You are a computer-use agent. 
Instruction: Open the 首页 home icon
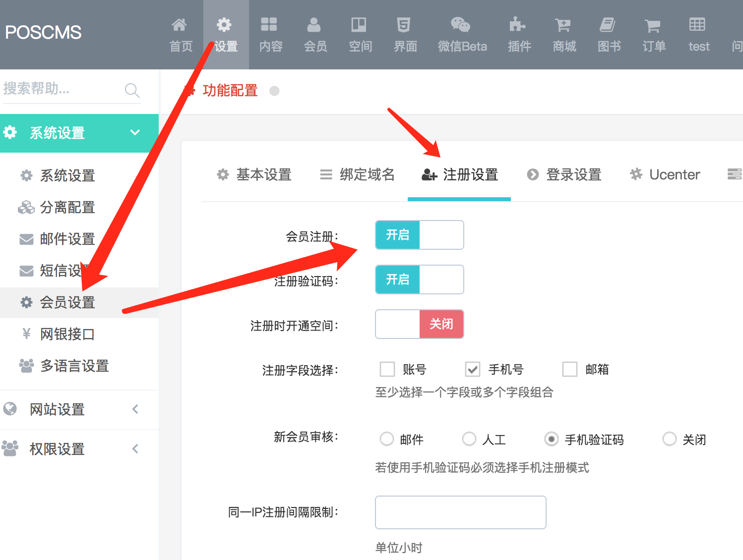[179, 24]
